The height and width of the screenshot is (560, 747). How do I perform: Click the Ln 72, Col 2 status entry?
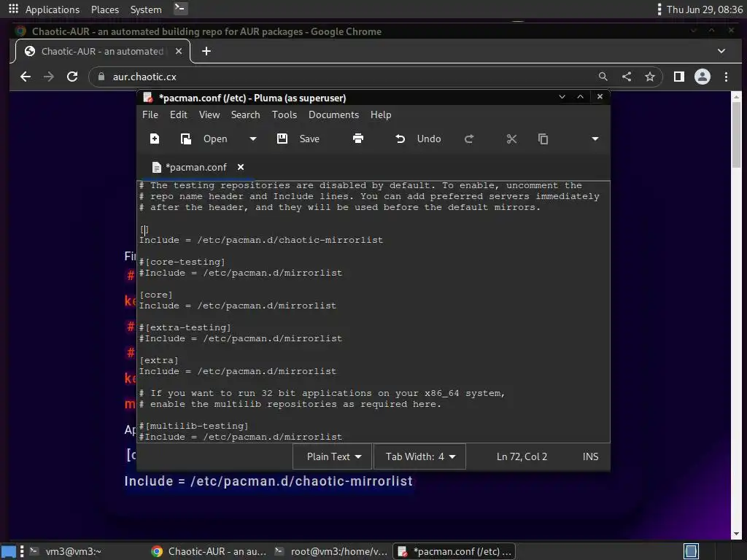[x=522, y=456]
